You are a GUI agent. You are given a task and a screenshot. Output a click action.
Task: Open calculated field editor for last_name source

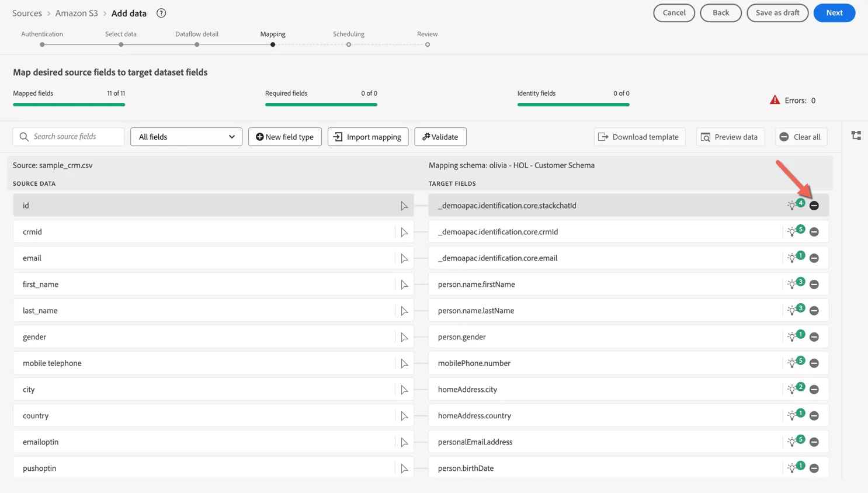pos(404,311)
